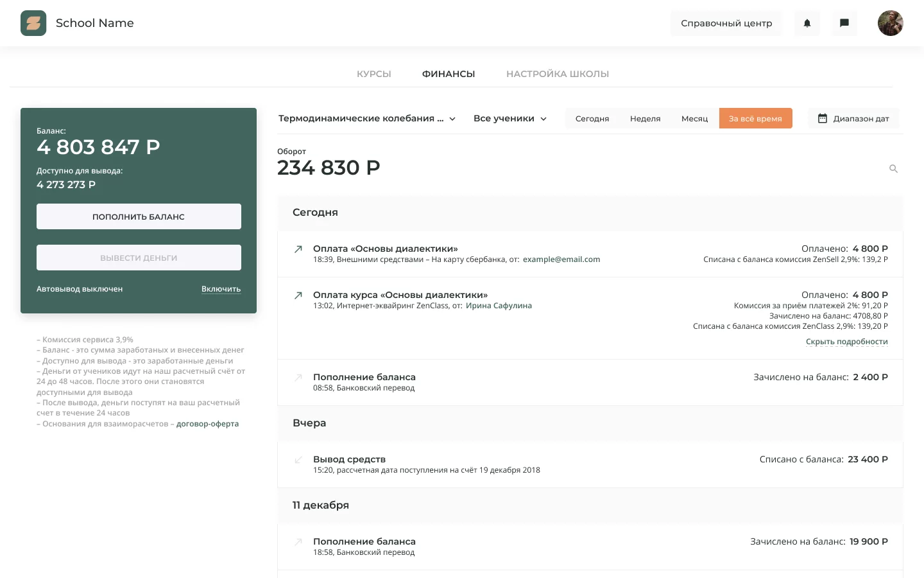Click the incoming arrow icon beside Вывод средств
This screenshot has width=924, height=578.
point(298,460)
